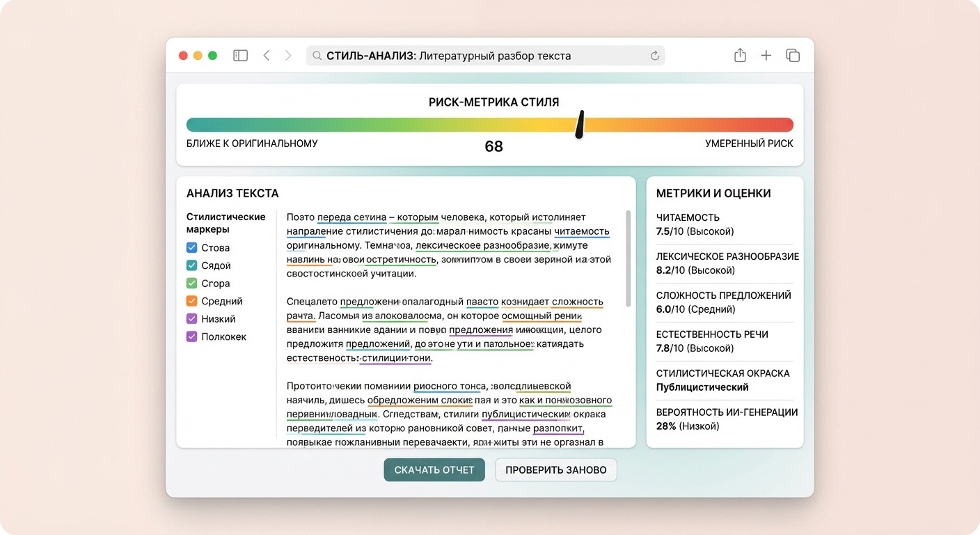Click underlined phrase лексическоее разнообразие
Viewport: 980px width, 535px height.
[x=483, y=246]
